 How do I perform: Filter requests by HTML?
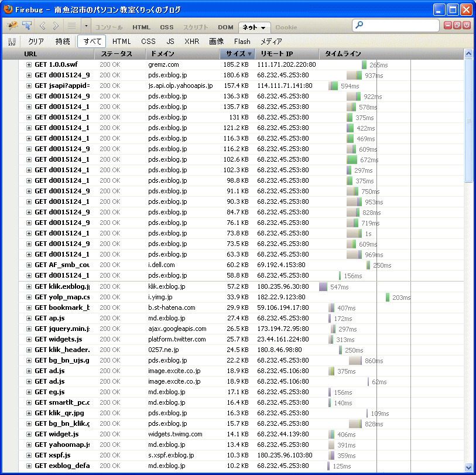(x=121, y=42)
